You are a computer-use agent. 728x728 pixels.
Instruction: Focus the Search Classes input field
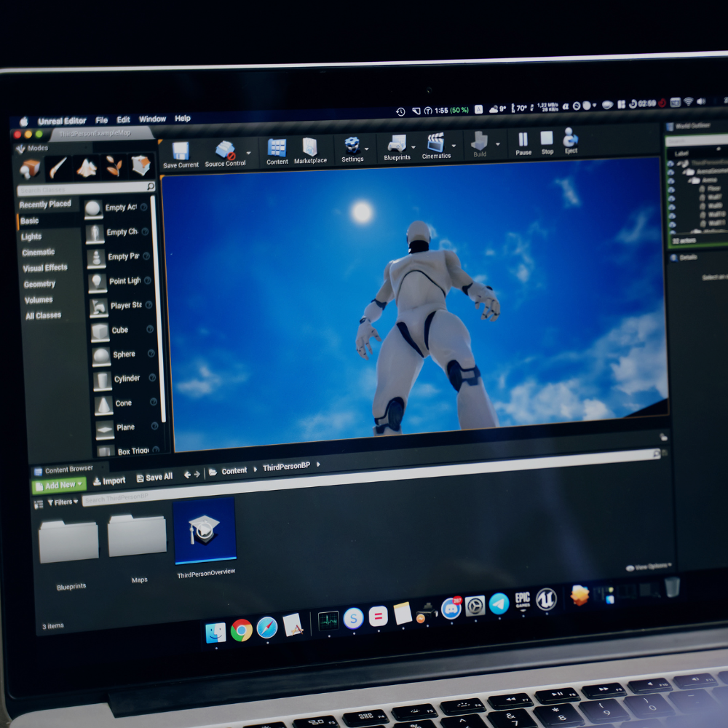tap(87, 188)
